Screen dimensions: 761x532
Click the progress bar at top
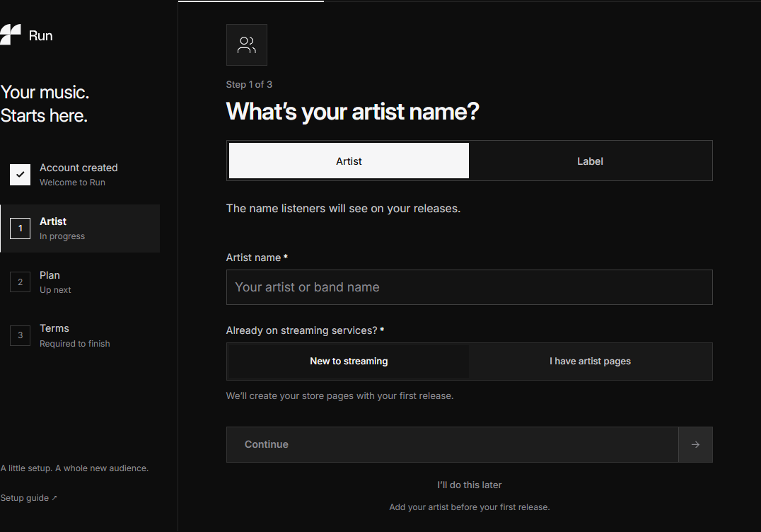(470, 1)
